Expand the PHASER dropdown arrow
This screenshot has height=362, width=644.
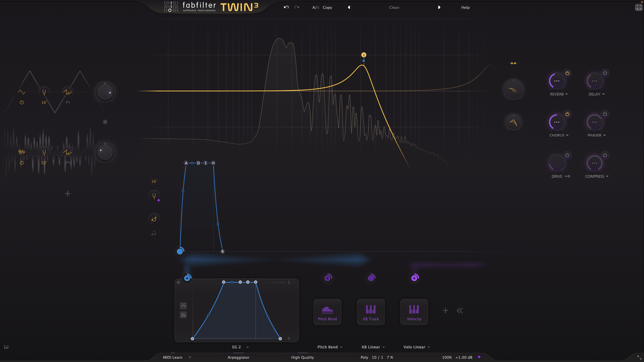pyautogui.click(x=604, y=135)
